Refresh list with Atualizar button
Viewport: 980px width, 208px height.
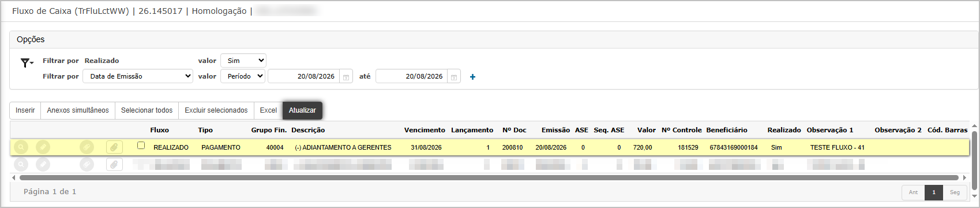pos(302,110)
